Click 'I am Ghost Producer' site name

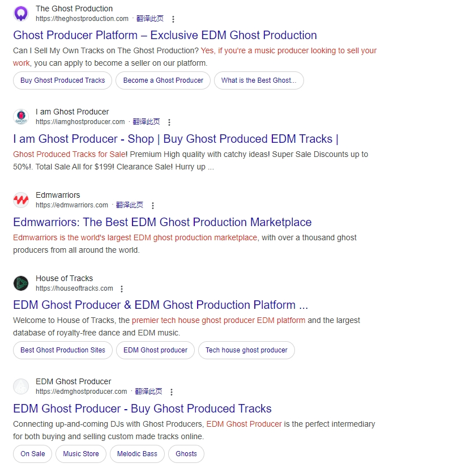72,112
